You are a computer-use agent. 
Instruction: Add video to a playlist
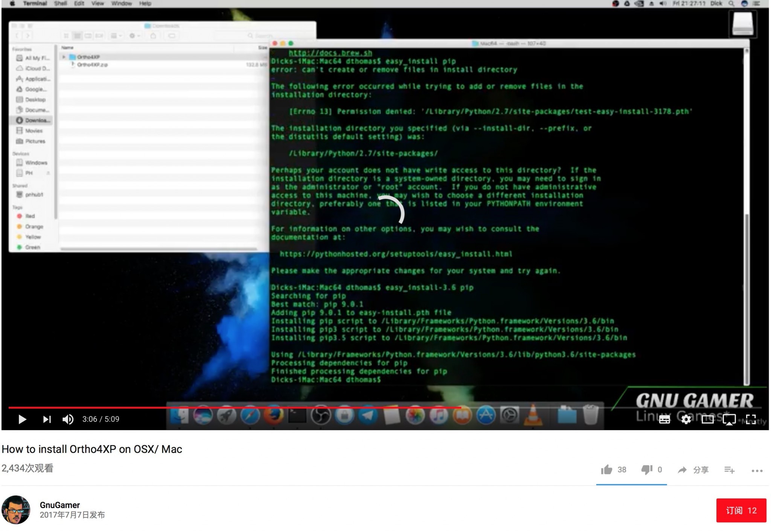click(729, 470)
